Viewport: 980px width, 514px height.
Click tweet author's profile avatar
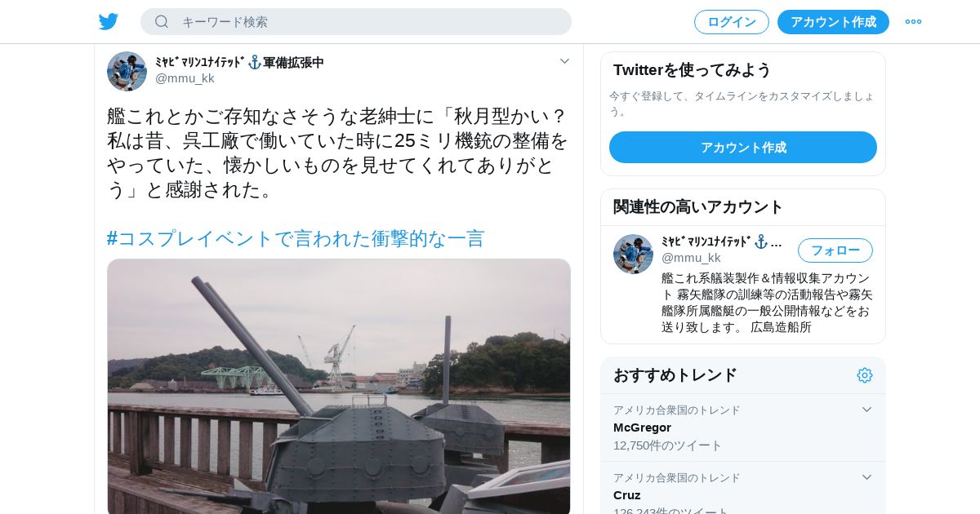(x=127, y=71)
